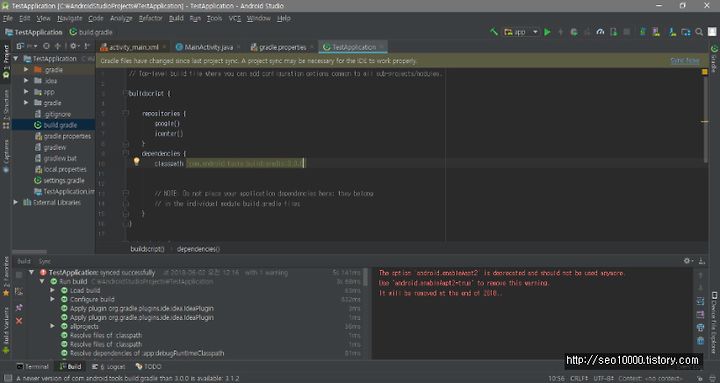
Task: Open the Logcat tool window
Action: [109, 366]
